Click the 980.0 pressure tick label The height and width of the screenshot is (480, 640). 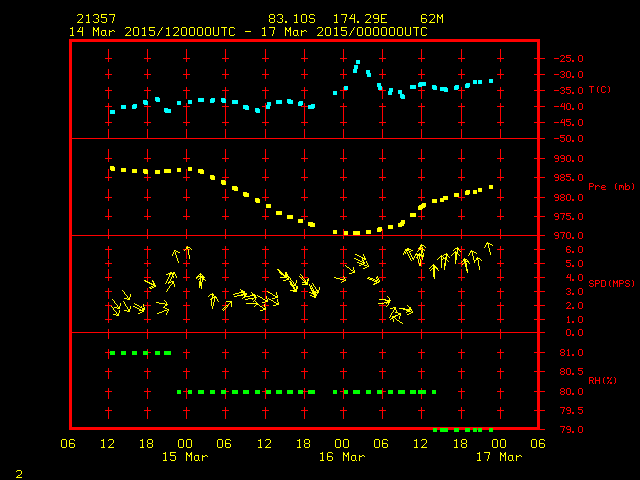(x=569, y=198)
